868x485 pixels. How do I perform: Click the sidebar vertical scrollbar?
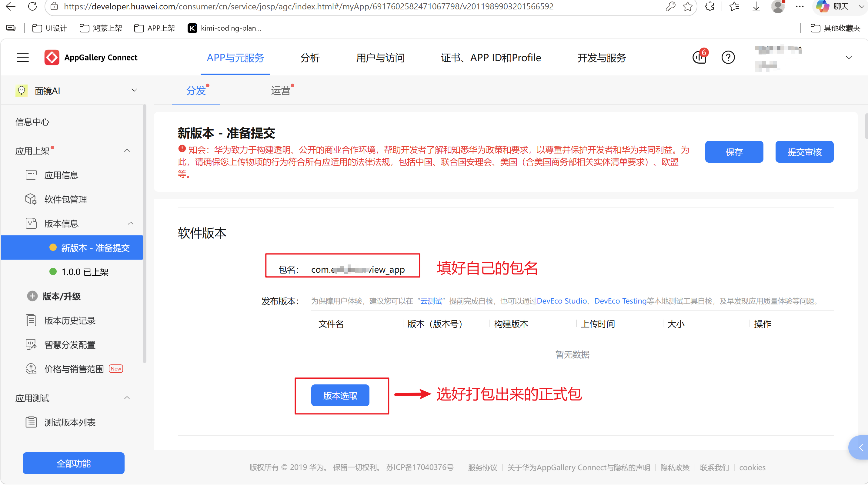coord(145,234)
